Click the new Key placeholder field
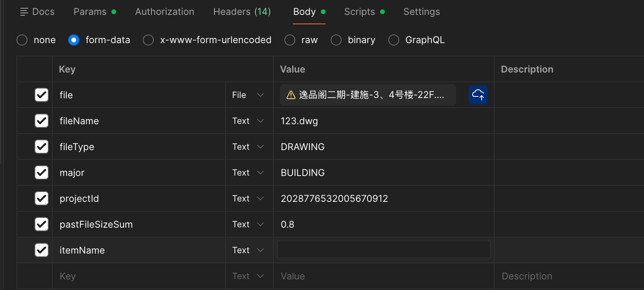644x290 pixels. 138,276
